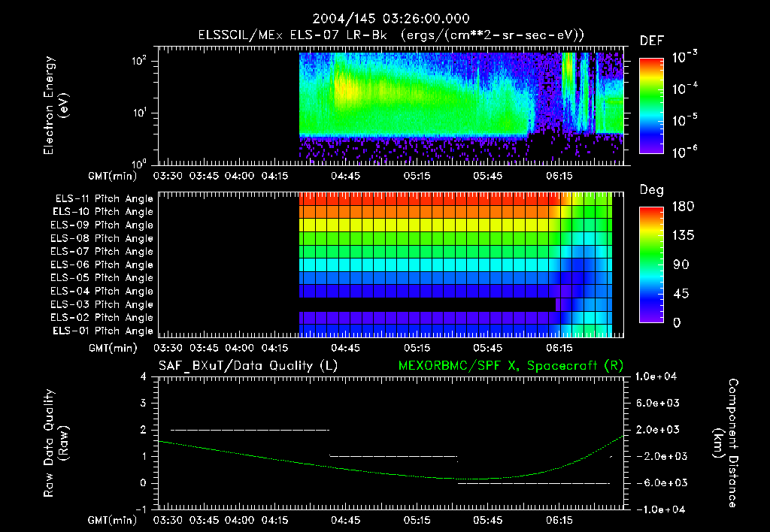Click the 10^-6 value on the DEF scale
Image resolution: width=770 pixels, height=532 pixels.
[x=684, y=152]
